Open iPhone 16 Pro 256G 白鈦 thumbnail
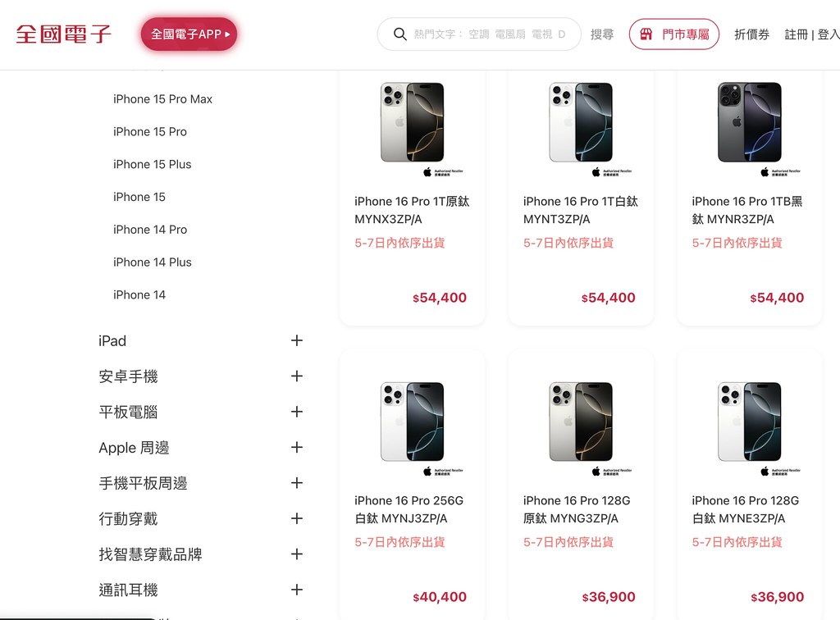 click(x=412, y=422)
